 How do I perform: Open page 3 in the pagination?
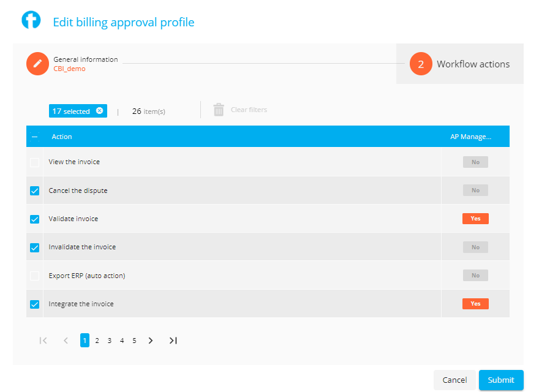[109, 341]
